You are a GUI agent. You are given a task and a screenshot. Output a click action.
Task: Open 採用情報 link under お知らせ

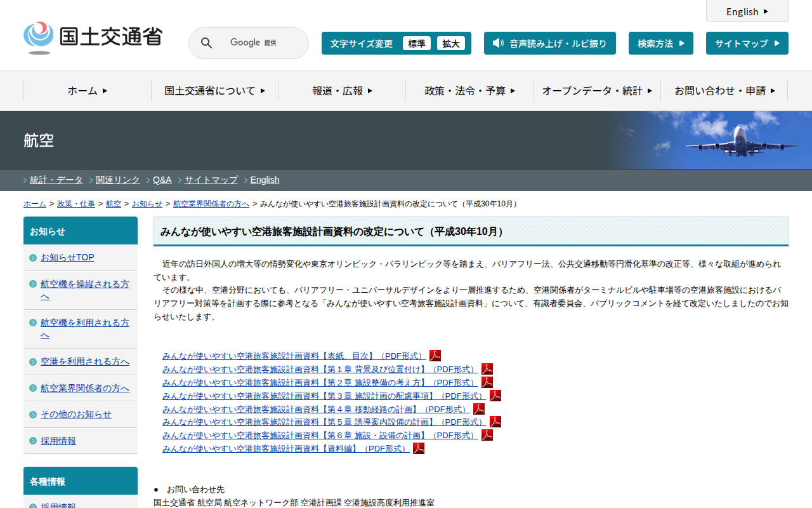point(58,441)
